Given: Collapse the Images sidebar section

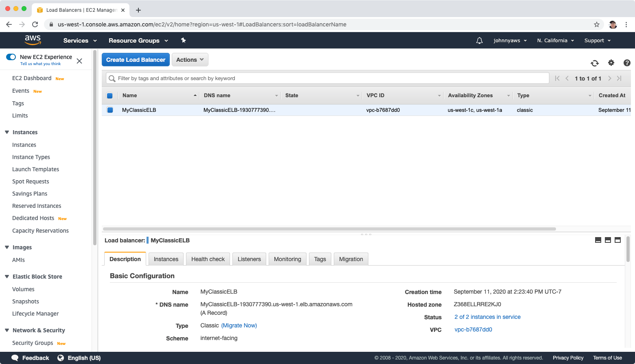Looking at the screenshot, I should [7, 247].
